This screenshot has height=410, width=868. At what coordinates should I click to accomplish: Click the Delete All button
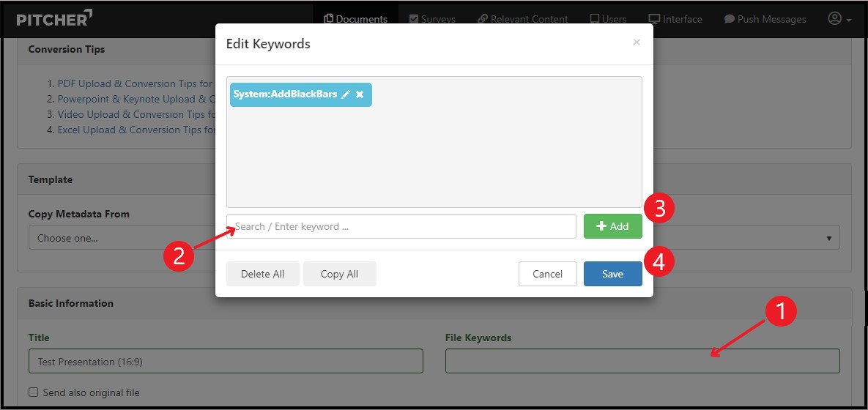(x=262, y=274)
